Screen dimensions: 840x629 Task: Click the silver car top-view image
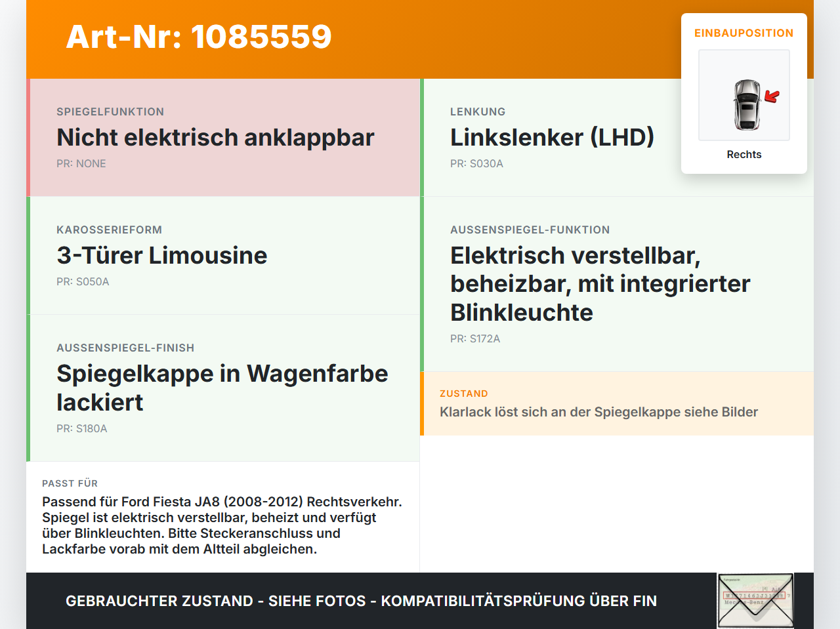(x=746, y=104)
